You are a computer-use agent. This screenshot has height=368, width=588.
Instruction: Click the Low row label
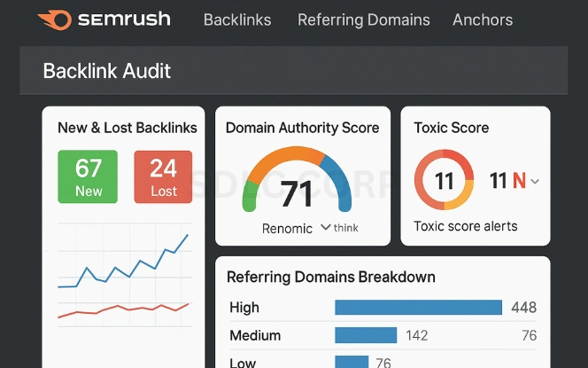coord(243,363)
